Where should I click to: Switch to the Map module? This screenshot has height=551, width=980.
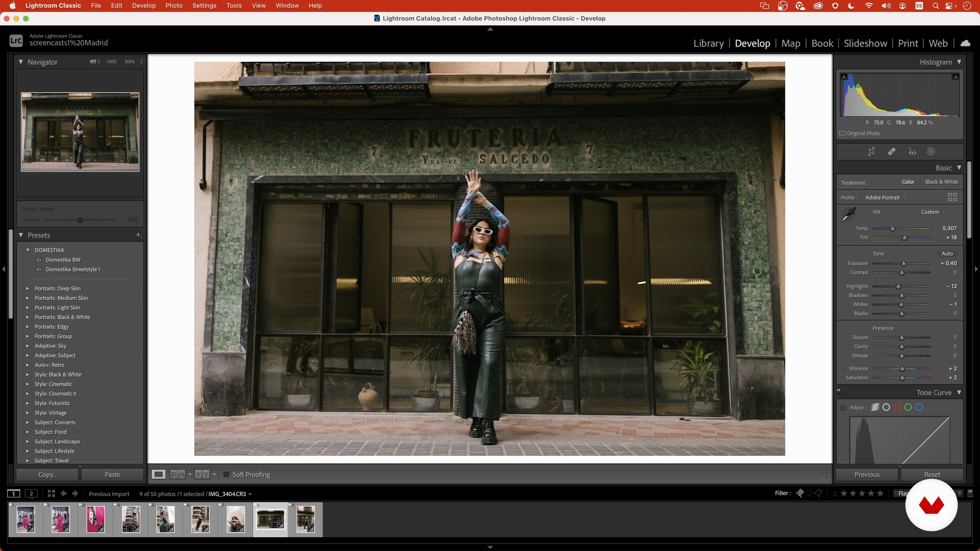click(x=791, y=43)
